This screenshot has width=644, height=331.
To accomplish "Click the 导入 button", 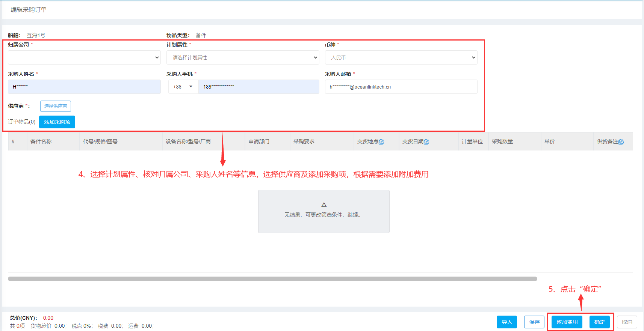I will 507,322.
